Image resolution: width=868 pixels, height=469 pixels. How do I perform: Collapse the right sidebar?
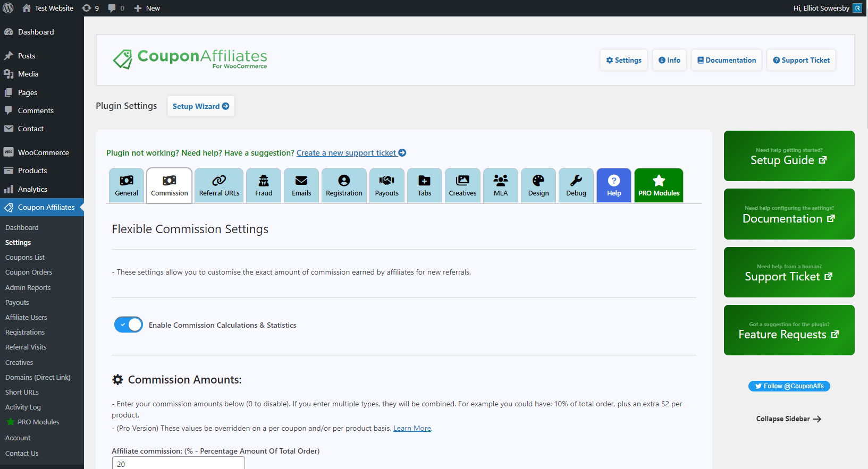(x=789, y=419)
